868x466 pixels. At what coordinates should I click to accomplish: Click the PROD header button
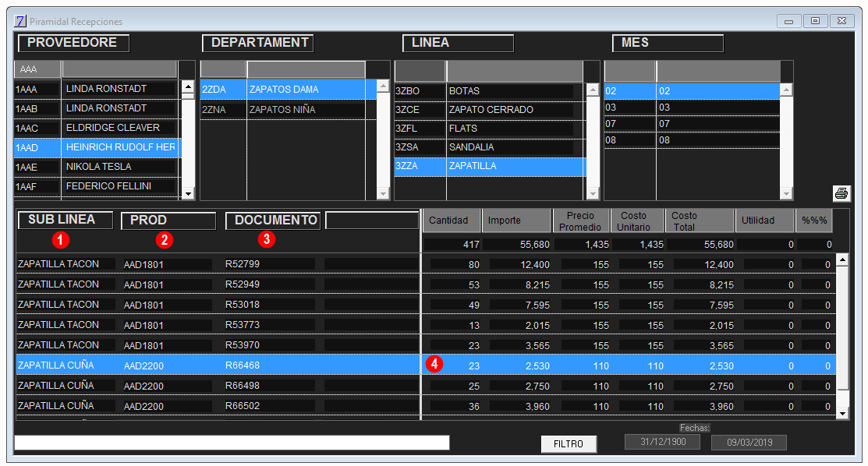(x=168, y=221)
